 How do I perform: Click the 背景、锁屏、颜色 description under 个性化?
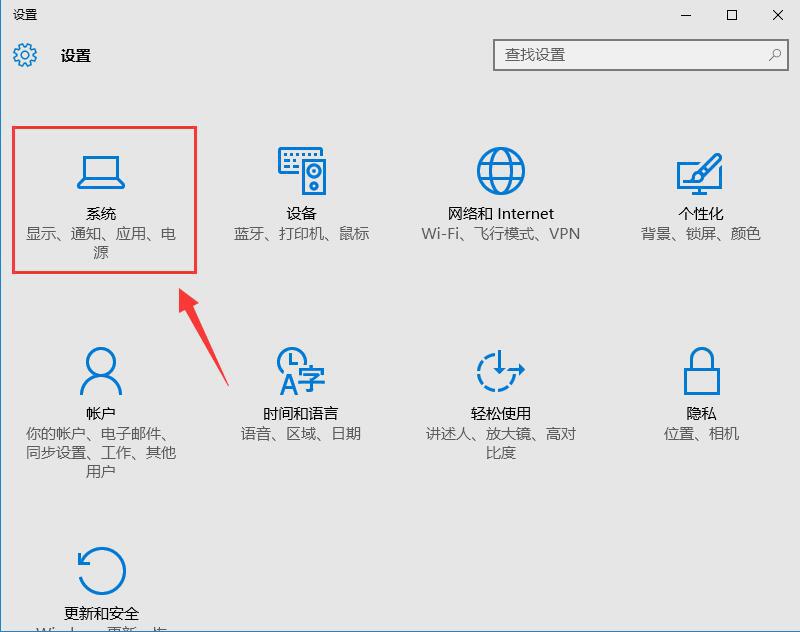[700, 234]
